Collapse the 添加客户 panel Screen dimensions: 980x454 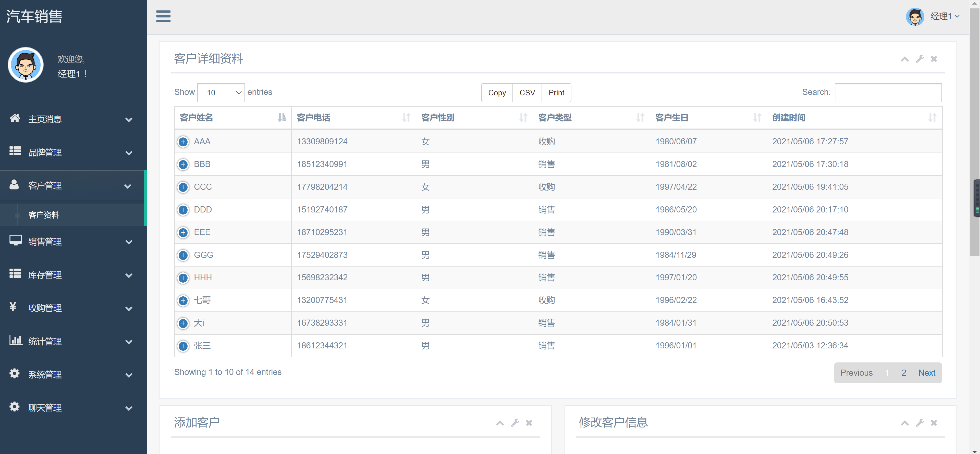pos(500,423)
